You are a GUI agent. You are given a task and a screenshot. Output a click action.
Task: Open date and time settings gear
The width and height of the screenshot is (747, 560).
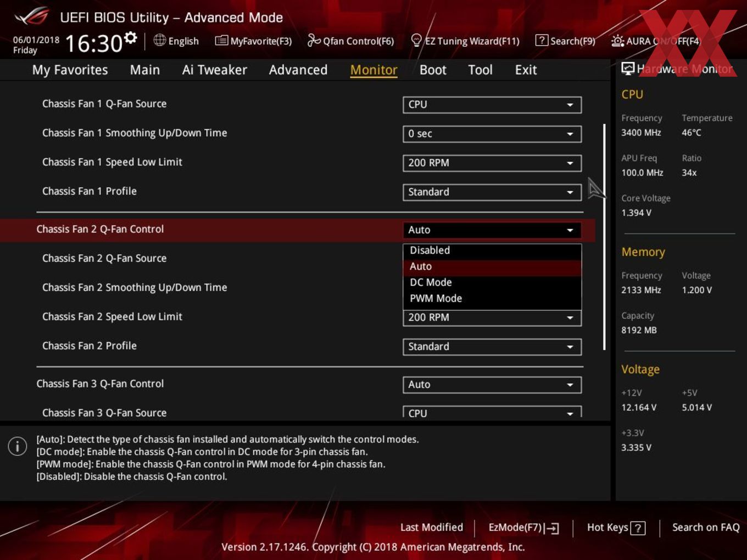pyautogui.click(x=131, y=37)
